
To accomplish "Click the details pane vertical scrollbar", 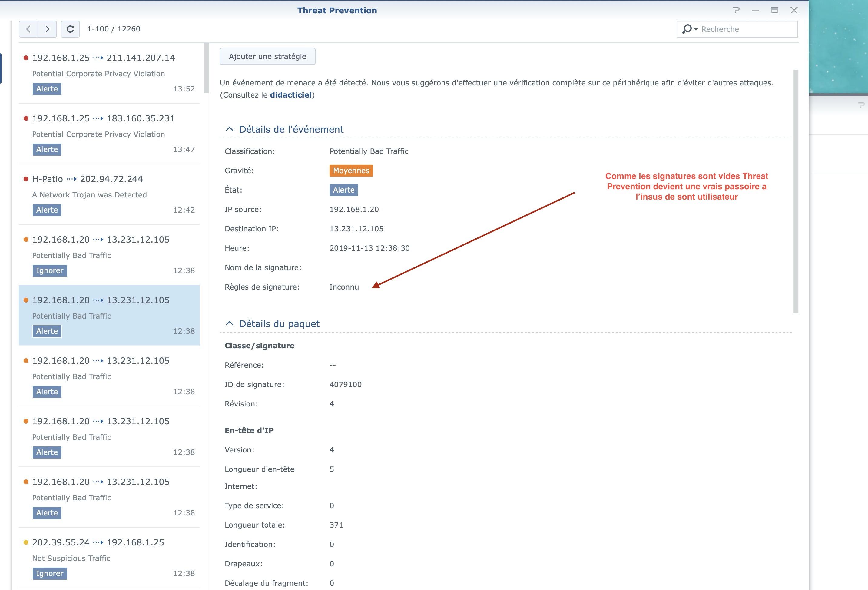I will (x=796, y=191).
